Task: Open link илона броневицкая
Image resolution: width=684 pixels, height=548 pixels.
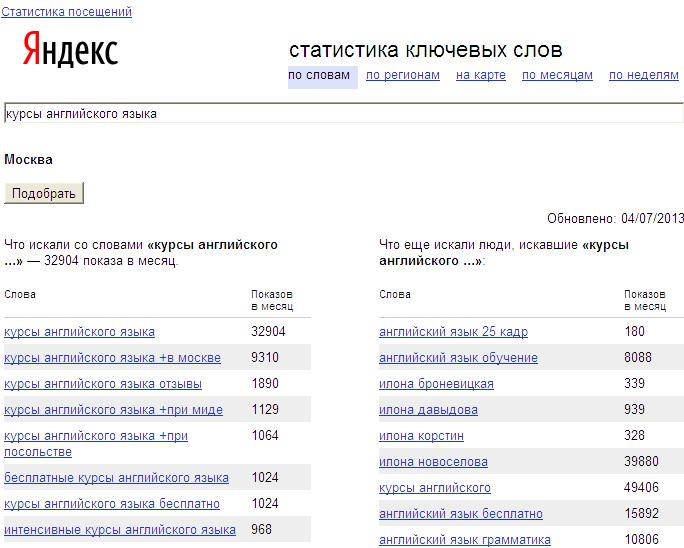Action: (x=436, y=384)
